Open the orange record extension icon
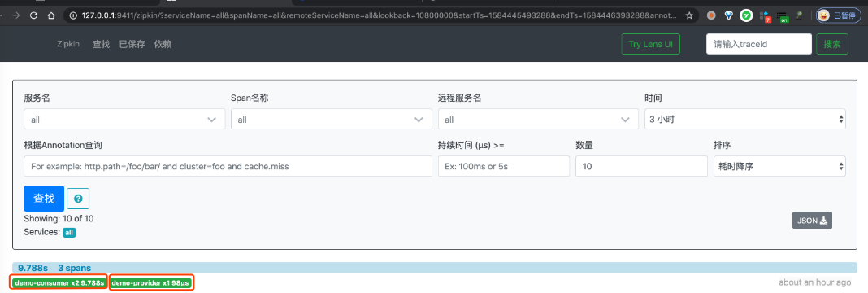Screen dimensions: 868x293 (711, 16)
